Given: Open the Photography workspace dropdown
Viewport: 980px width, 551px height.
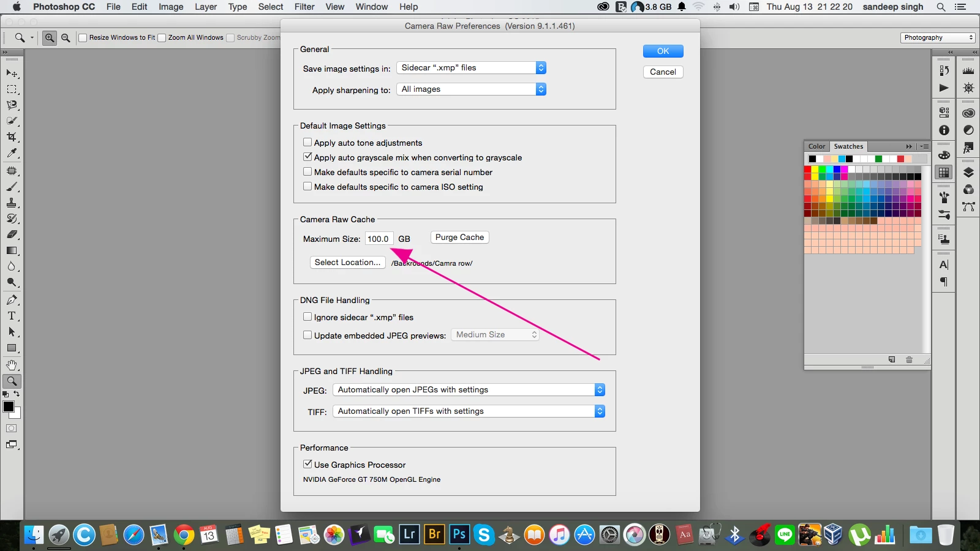Looking at the screenshot, I should (938, 38).
